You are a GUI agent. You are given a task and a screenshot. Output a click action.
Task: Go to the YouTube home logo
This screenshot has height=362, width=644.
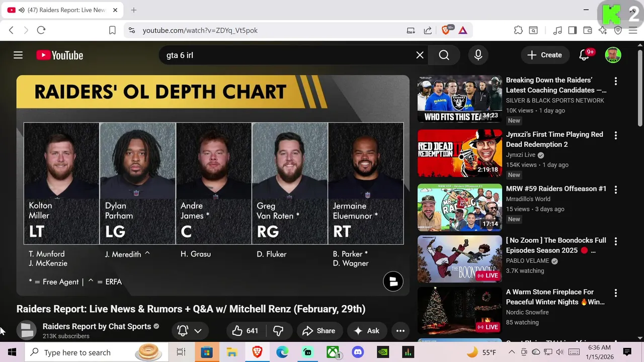[60, 55]
